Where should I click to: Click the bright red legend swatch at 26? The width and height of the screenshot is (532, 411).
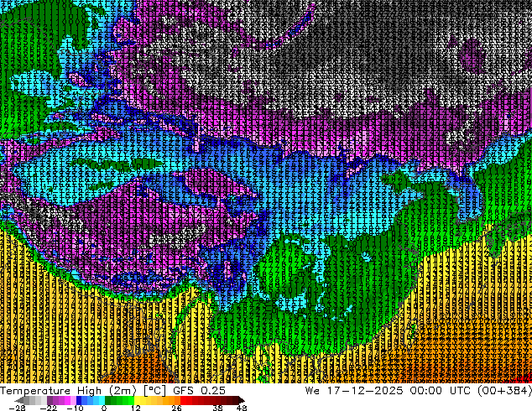pyautogui.click(x=183, y=400)
